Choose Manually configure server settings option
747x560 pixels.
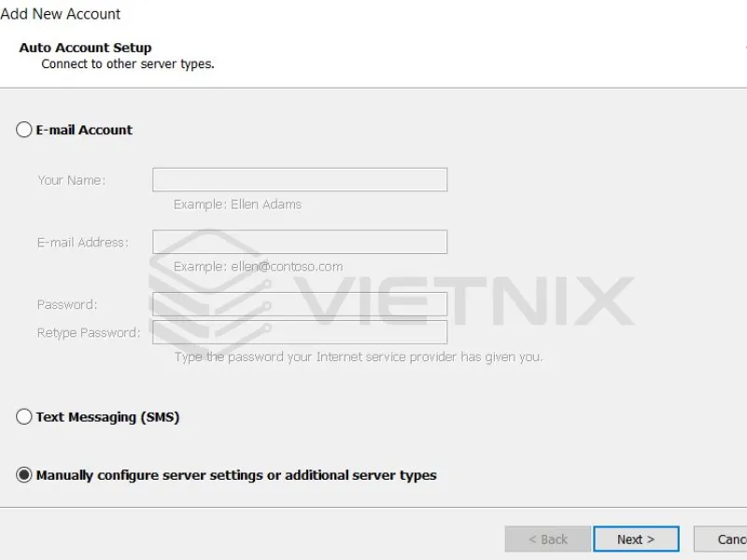tap(24, 475)
